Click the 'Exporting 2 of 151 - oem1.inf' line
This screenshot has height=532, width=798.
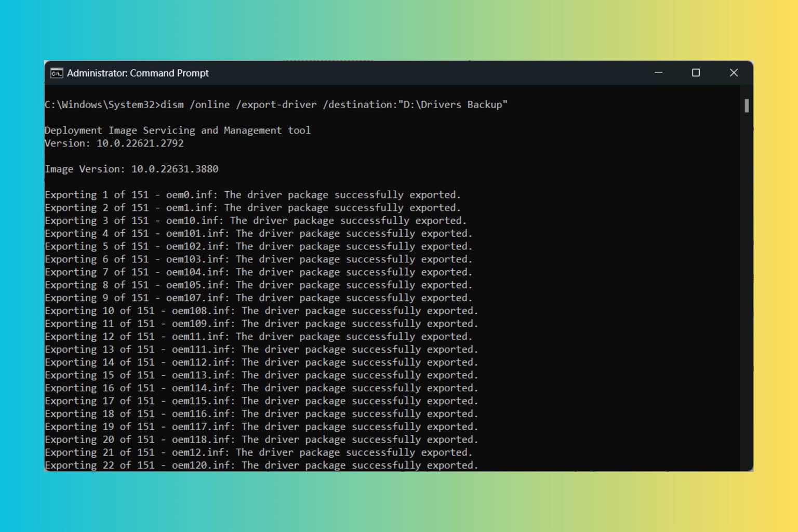[x=253, y=208]
